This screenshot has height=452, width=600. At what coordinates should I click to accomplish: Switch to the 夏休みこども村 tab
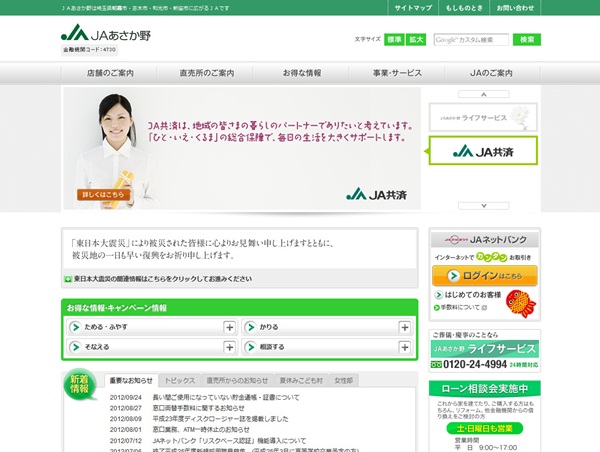click(x=301, y=380)
